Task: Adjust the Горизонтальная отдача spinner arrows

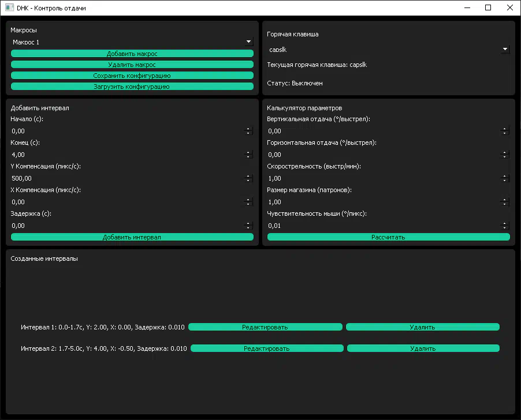Action: (x=505, y=155)
